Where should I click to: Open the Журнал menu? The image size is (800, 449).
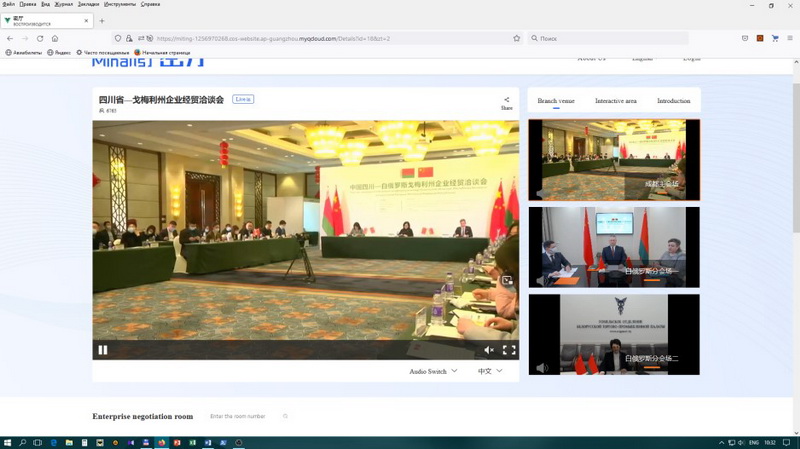point(64,4)
